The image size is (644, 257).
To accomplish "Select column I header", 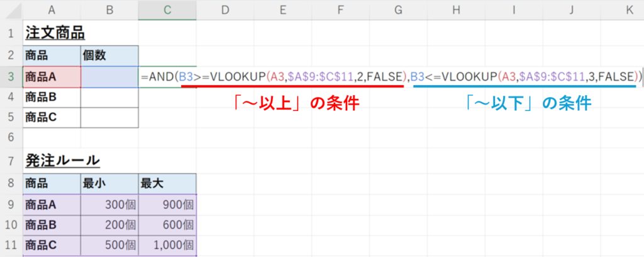I will pyautogui.click(x=514, y=10).
